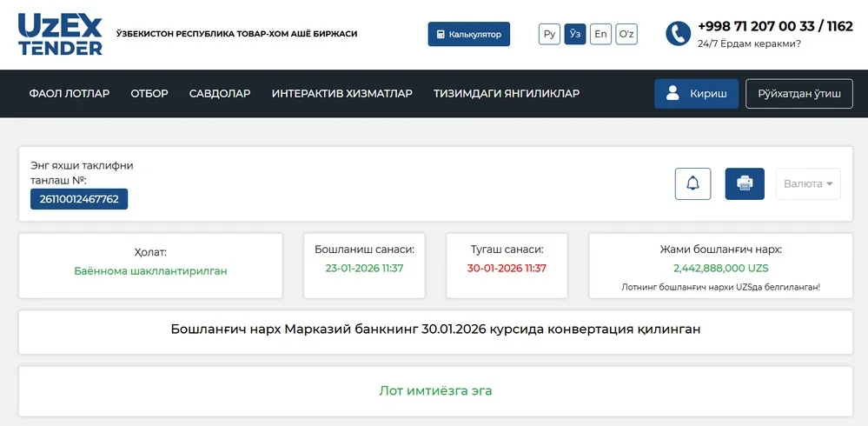This screenshot has width=868, height=426.
Task: Open the Калькулятор tool
Action: pos(468,34)
